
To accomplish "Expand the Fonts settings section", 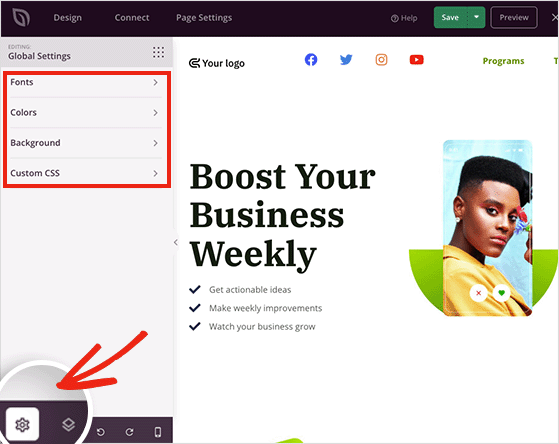I will 85,82.
